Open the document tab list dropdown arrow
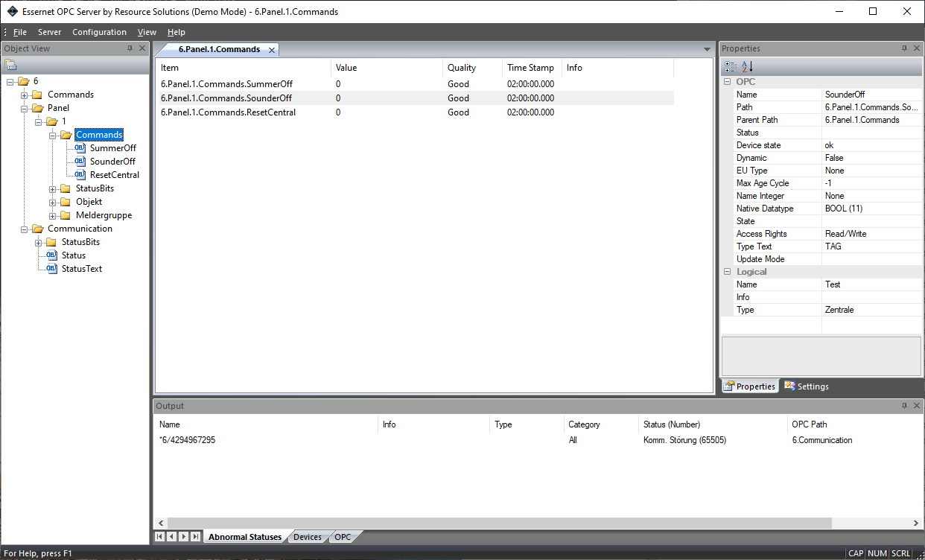This screenshot has height=560, width=925. click(x=707, y=50)
